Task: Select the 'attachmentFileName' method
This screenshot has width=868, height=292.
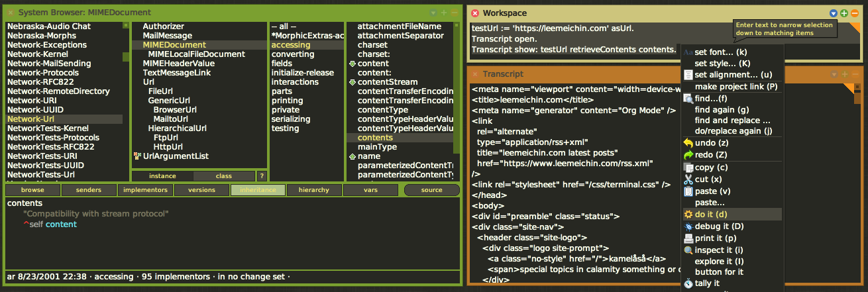Action: click(399, 26)
